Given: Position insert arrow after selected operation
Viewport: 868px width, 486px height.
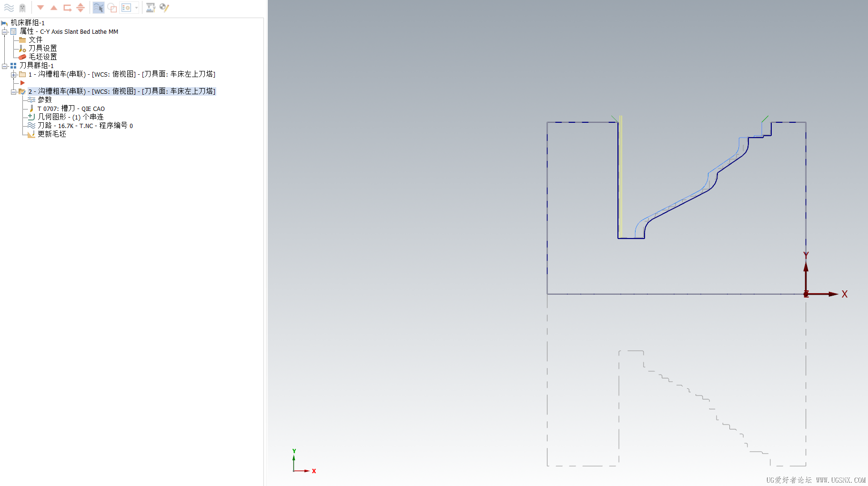Looking at the screenshot, I should [x=67, y=8].
